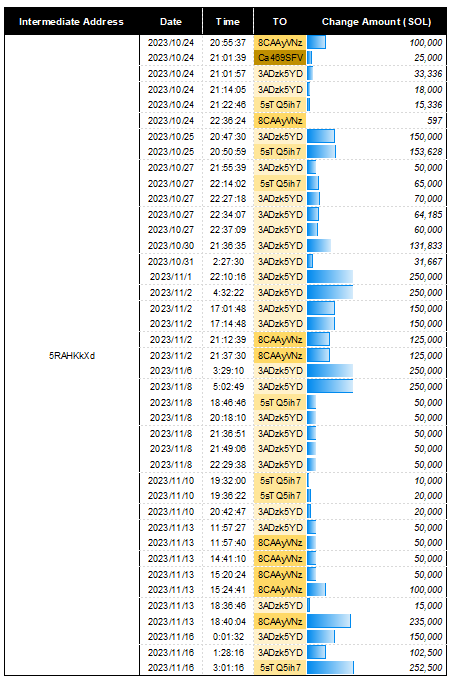This screenshot has width=451, height=678.
Task: Click the Change Amount (SOL) header
Action: pos(376,22)
